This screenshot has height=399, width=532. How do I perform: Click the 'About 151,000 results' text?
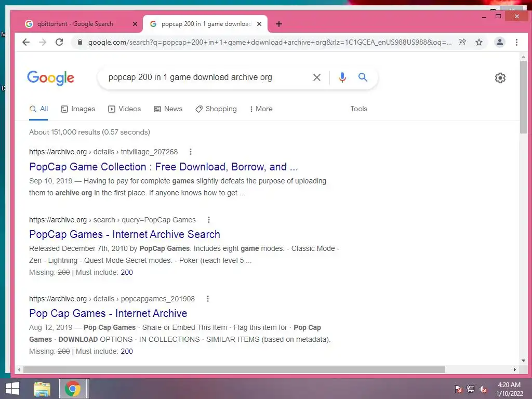pos(89,132)
